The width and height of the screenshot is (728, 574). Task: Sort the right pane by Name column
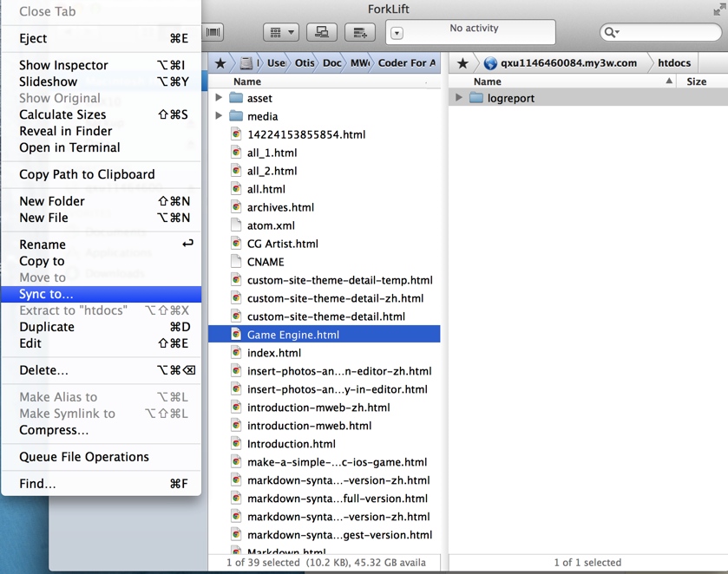pos(563,82)
